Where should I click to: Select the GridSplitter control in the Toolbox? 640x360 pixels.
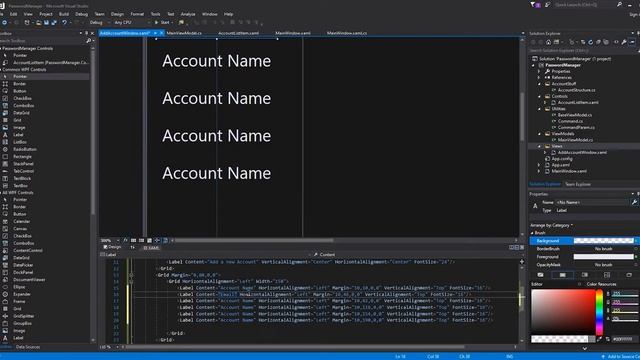23,316
